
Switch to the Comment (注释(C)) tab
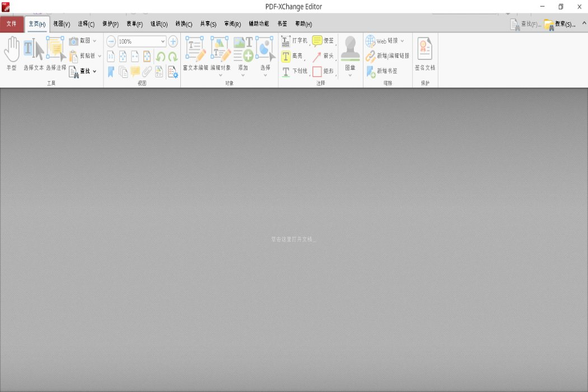coord(86,24)
